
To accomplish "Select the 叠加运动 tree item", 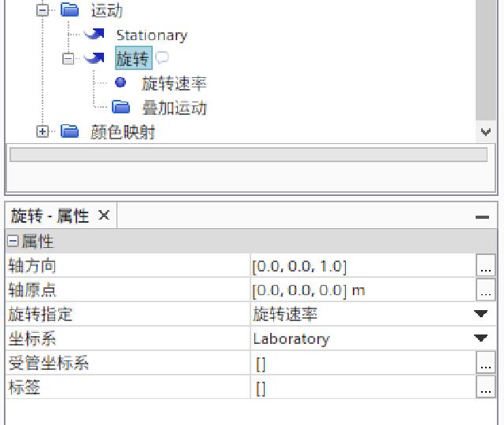I will (x=174, y=108).
